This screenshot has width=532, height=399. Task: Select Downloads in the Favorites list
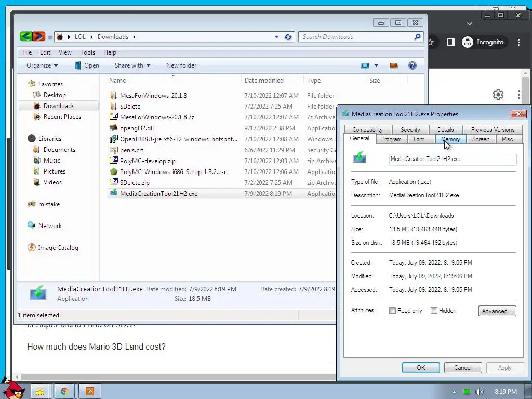coord(58,106)
